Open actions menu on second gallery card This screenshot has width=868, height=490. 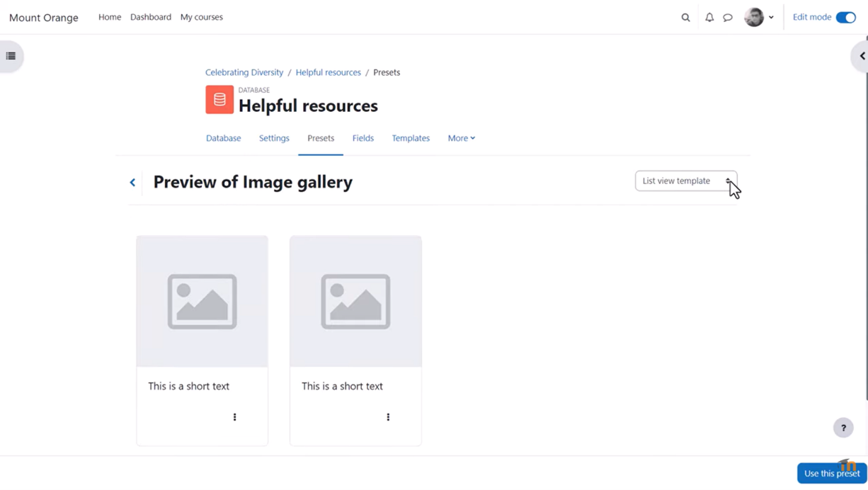(x=388, y=417)
